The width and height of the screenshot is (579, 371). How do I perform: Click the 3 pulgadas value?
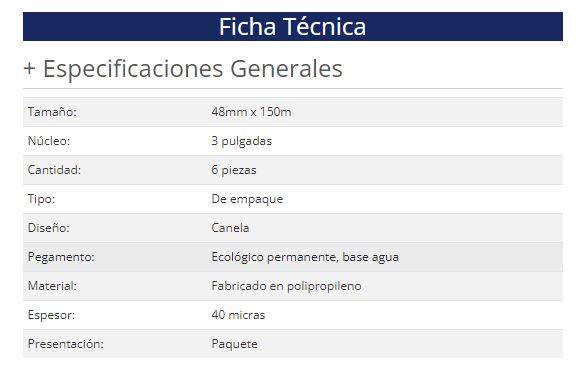click(x=241, y=141)
